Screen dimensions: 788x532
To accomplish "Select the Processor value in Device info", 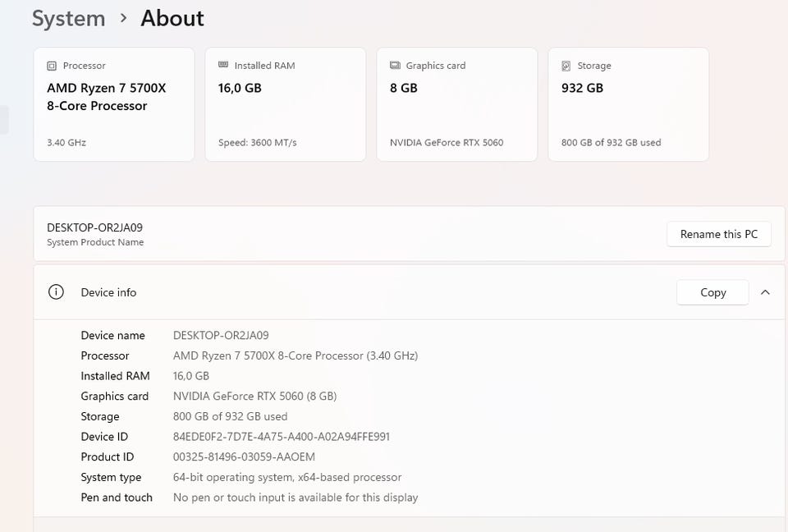I will point(295,356).
